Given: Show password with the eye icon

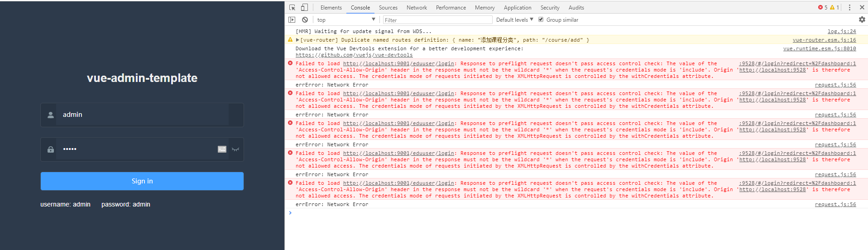Looking at the screenshot, I should point(235,149).
